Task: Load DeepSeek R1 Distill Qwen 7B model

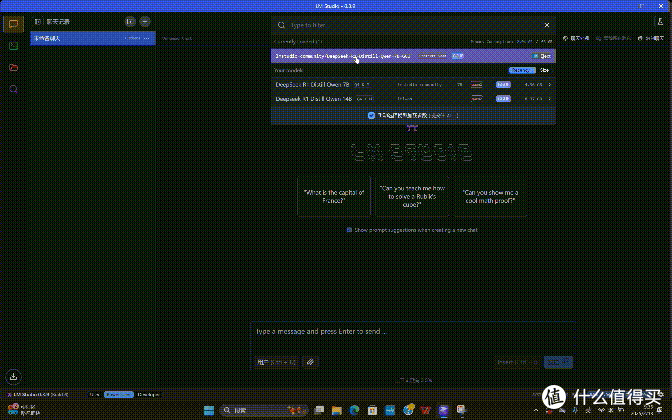Action: coord(413,84)
